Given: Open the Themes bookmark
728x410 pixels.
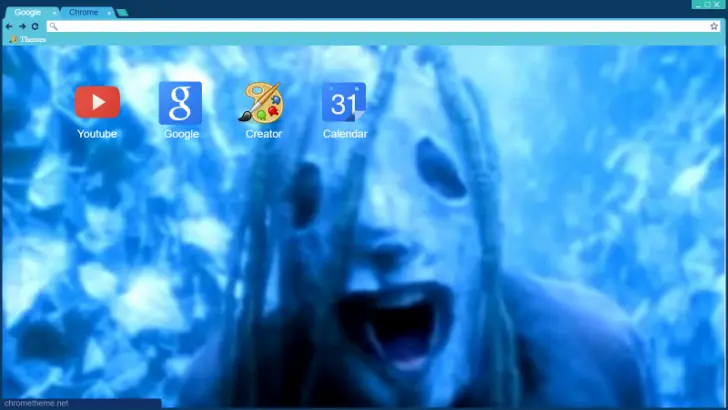Looking at the screenshot, I should (x=28, y=39).
